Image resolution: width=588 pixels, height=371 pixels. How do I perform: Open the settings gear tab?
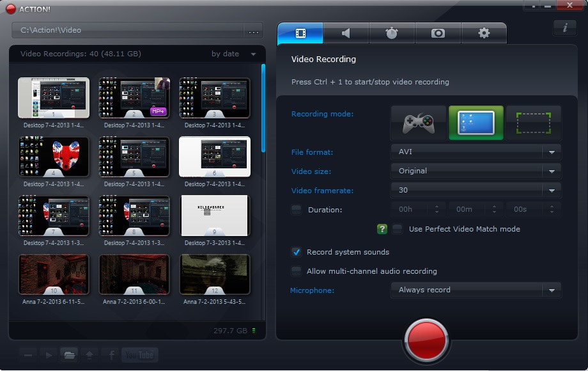(484, 33)
